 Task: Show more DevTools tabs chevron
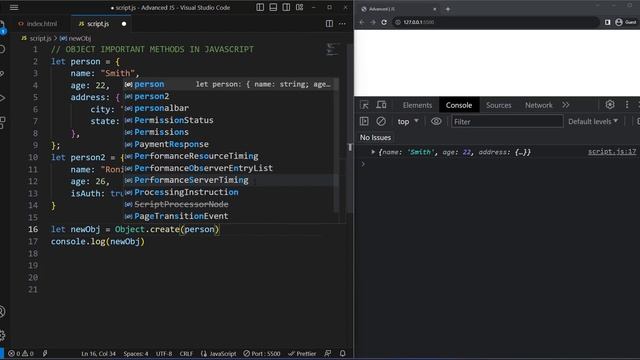tap(566, 105)
